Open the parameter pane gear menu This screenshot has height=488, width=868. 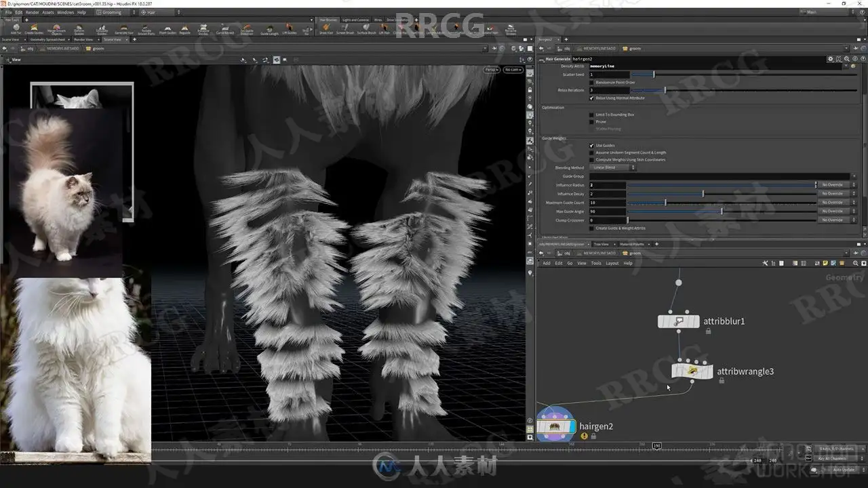coord(830,59)
